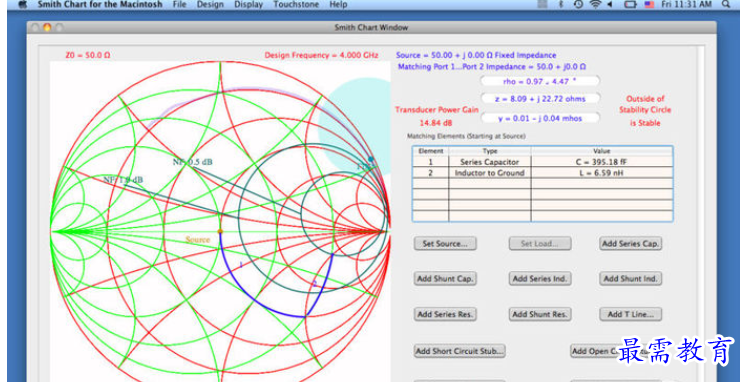This screenshot has height=382, width=740.
Task: Click the blue load marker near chart edge
Action: point(371,159)
